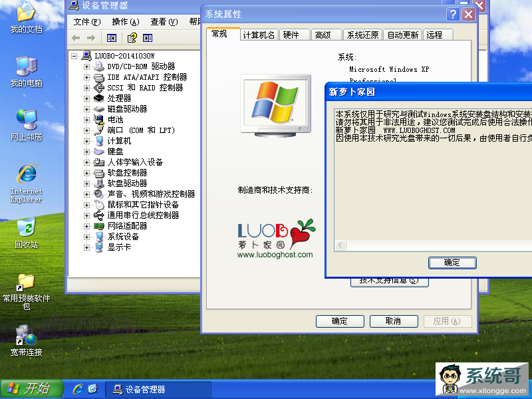Image resolution: width=532 pixels, height=399 pixels.
Task: Select the LUOBO-20141030W computer name row
Action: click(x=124, y=56)
